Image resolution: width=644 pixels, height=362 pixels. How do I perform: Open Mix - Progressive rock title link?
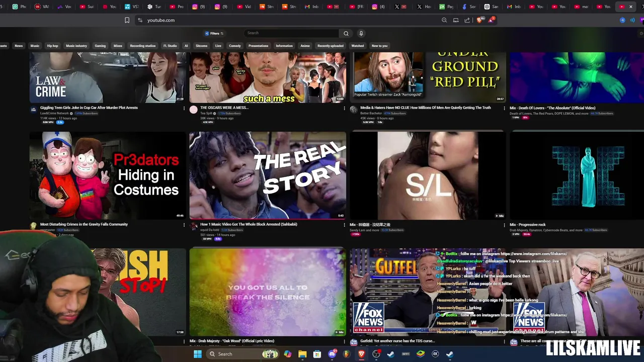click(528, 224)
